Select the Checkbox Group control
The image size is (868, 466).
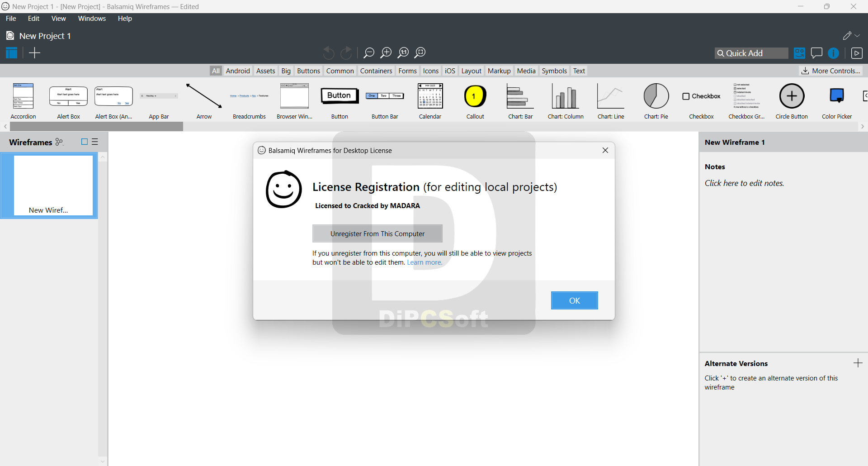point(746,101)
